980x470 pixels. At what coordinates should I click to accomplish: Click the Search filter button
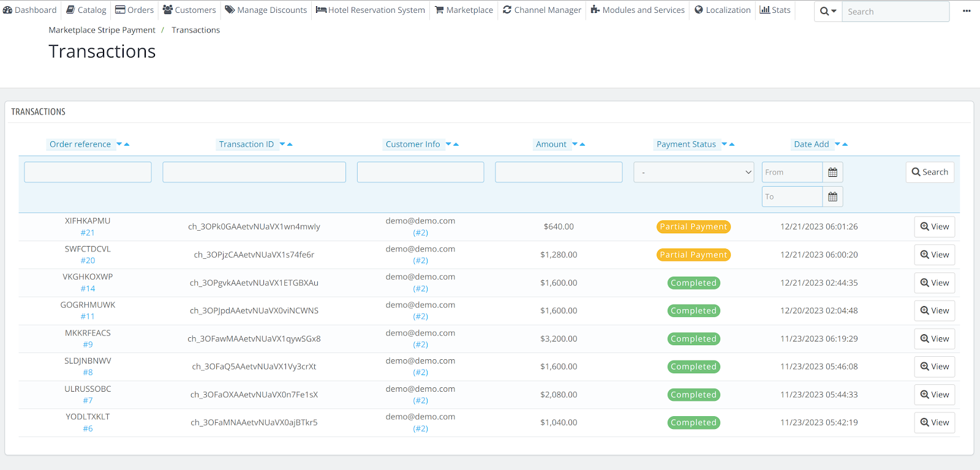point(930,173)
